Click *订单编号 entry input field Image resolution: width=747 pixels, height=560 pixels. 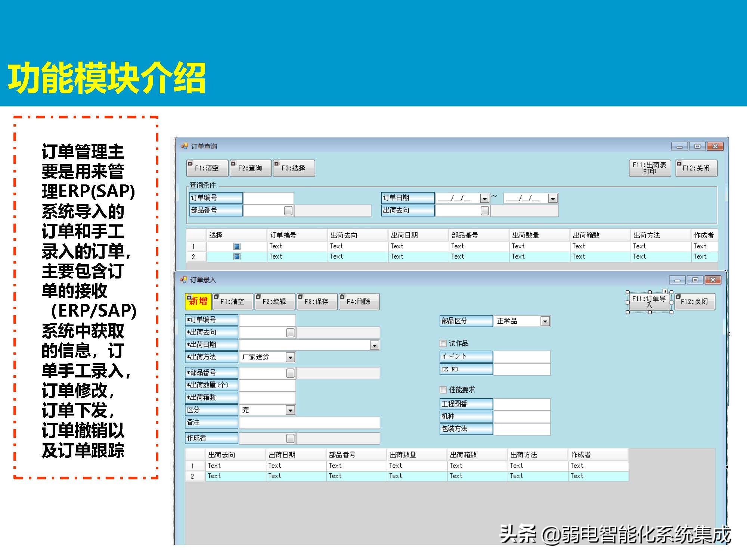tap(267, 320)
